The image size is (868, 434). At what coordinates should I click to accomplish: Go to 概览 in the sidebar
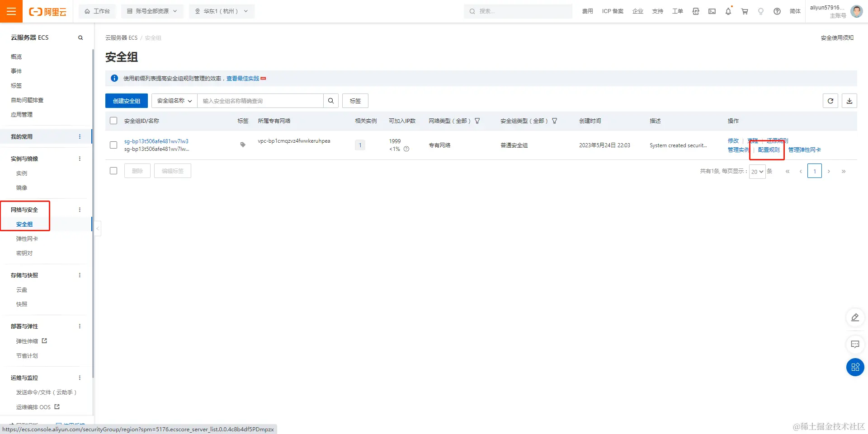[x=16, y=56]
